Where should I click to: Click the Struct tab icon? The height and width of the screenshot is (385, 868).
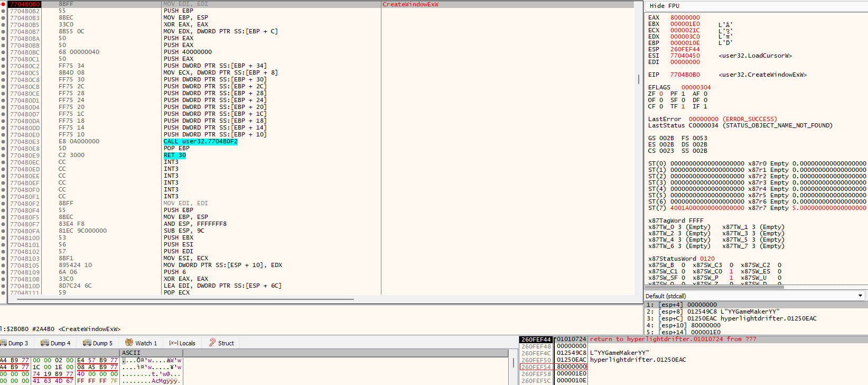point(212,343)
